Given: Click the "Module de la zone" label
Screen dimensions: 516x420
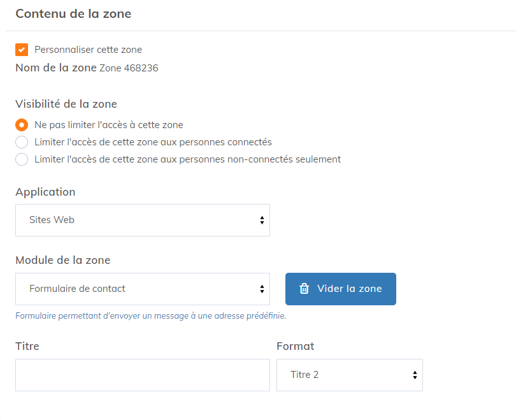Looking at the screenshot, I should (x=62, y=260).
